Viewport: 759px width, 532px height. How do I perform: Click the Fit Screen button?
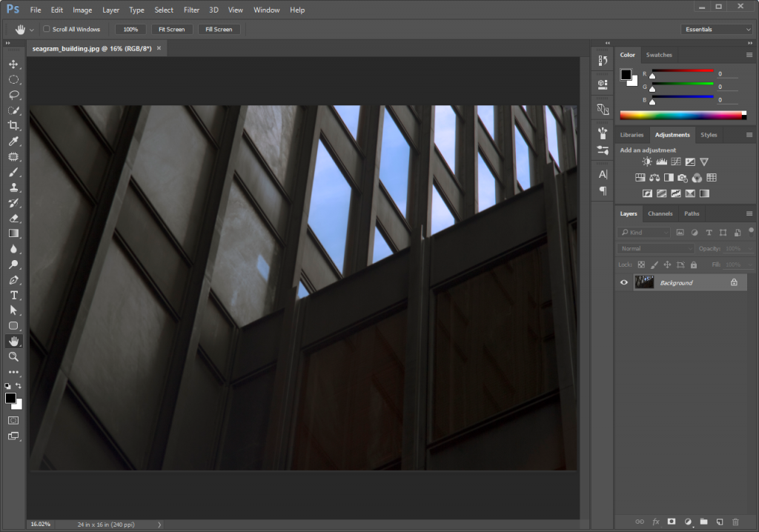(x=172, y=30)
